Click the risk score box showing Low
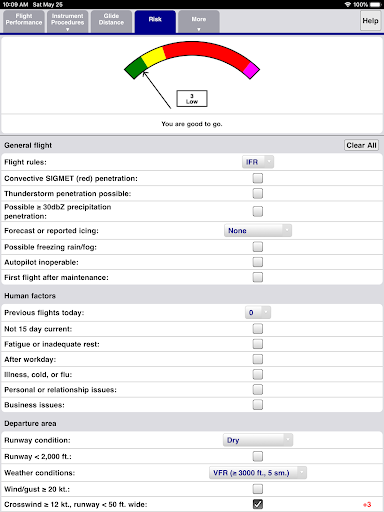This screenshot has width=384, height=512. click(192, 99)
